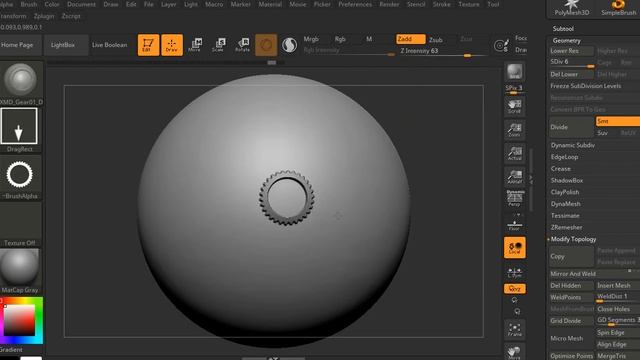Viewport: 640px width, 360px height.
Task: Click the Actual size icon
Action: coord(515,153)
